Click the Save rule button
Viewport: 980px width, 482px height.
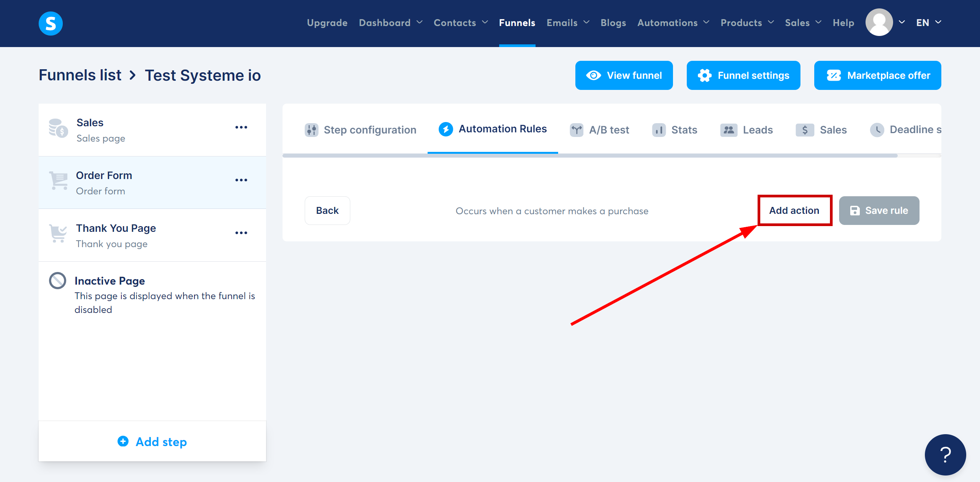(x=878, y=210)
